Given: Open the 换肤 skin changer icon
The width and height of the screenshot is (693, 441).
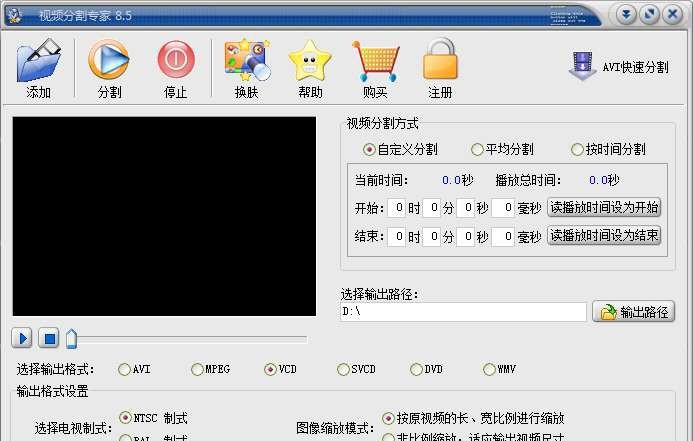Looking at the screenshot, I should [247, 60].
